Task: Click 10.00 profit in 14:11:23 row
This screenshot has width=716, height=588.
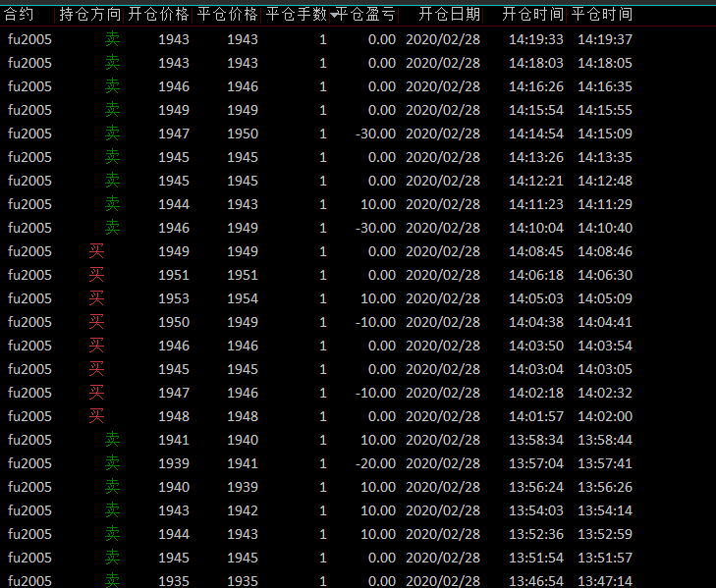Action: pos(378,204)
